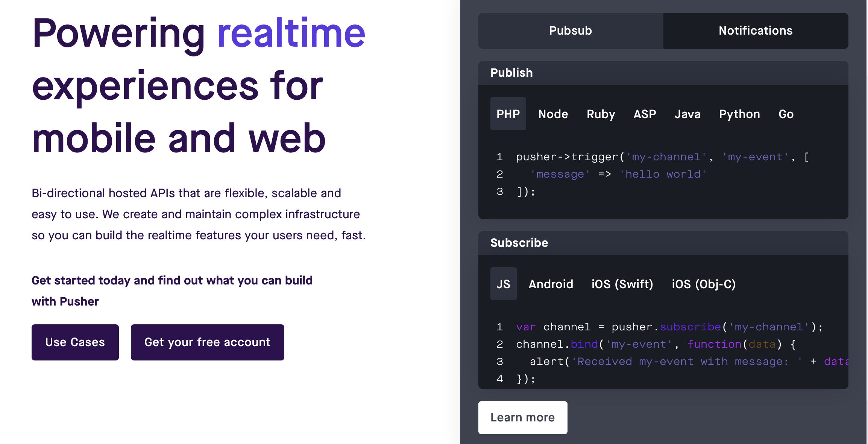Click Get your free account button
868x444 pixels.
pyautogui.click(x=208, y=342)
